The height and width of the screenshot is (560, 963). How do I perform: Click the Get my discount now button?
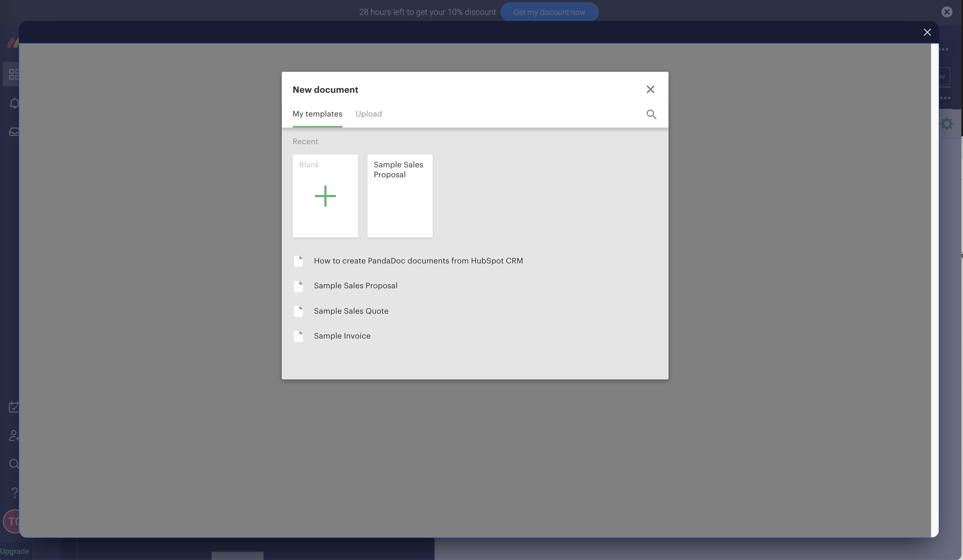click(549, 12)
